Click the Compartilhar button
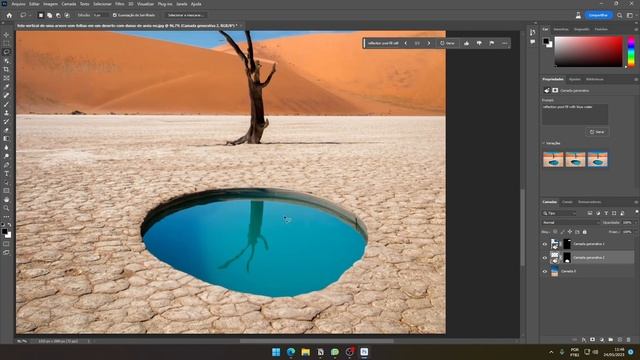Image resolution: width=640 pixels, height=360 pixels. (x=598, y=15)
